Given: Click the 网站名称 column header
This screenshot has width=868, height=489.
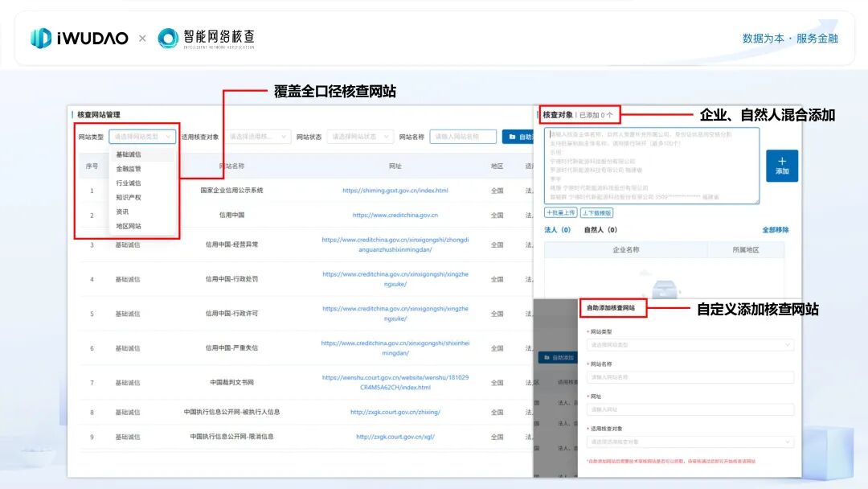Looking at the screenshot, I should click(x=232, y=166).
